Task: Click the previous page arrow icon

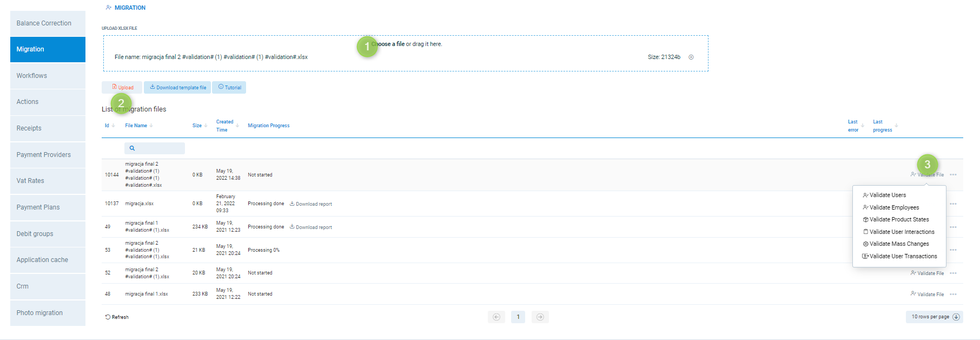Action: pyautogui.click(x=496, y=317)
